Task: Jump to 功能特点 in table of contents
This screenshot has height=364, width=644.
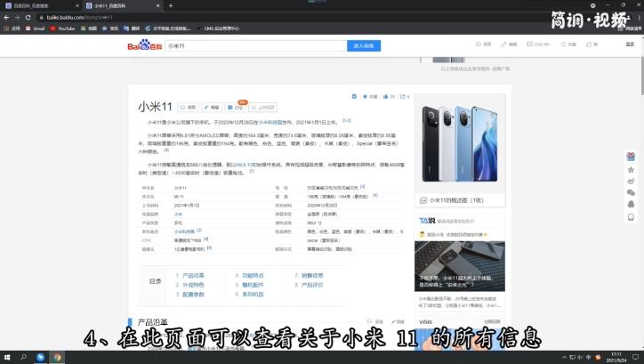Action: tap(253, 276)
